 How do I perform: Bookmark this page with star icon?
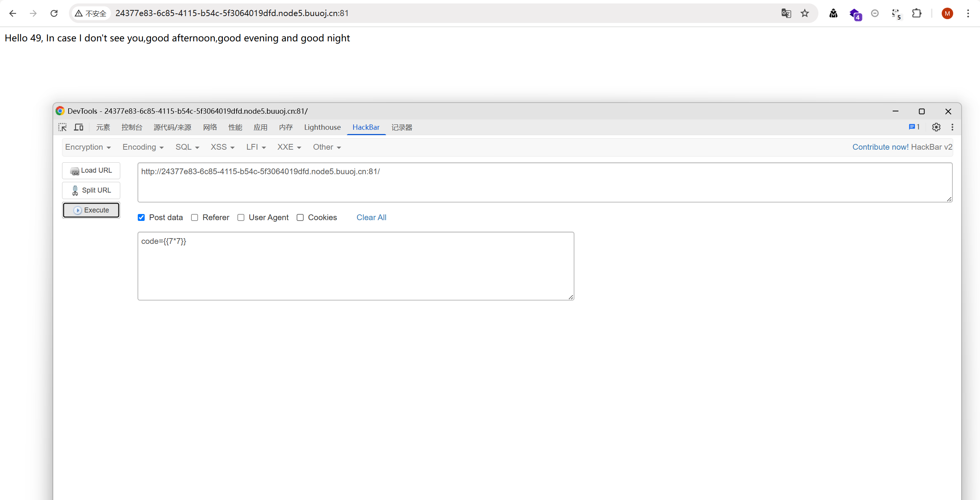click(x=805, y=13)
